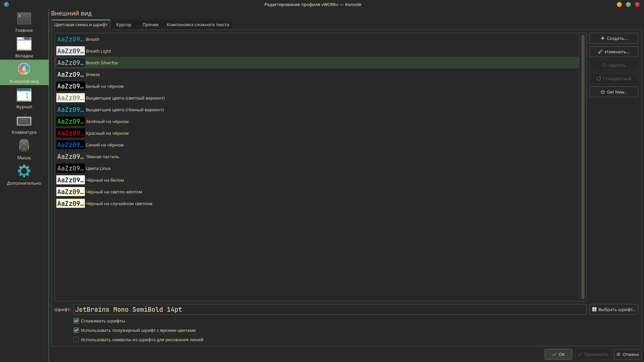The image size is (644, 362).
Task: Select Чёрный на случайном светлом scheme
Action: click(x=317, y=204)
